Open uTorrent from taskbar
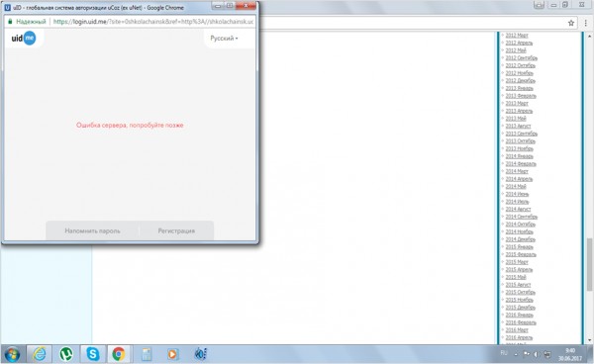 click(66, 354)
